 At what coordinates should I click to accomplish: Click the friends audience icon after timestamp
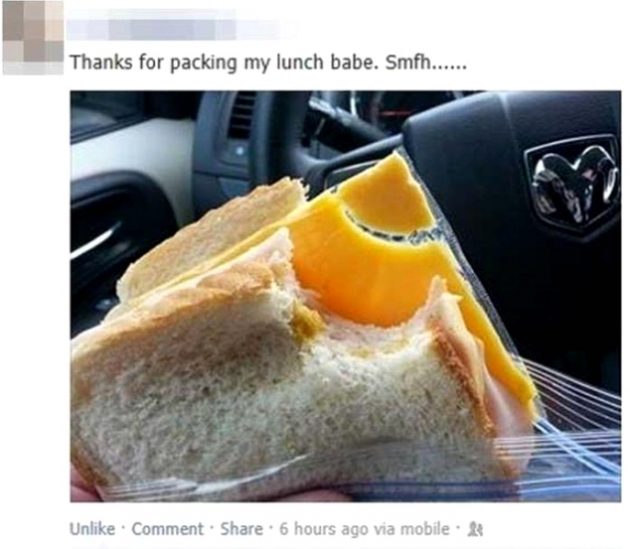point(475,530)
